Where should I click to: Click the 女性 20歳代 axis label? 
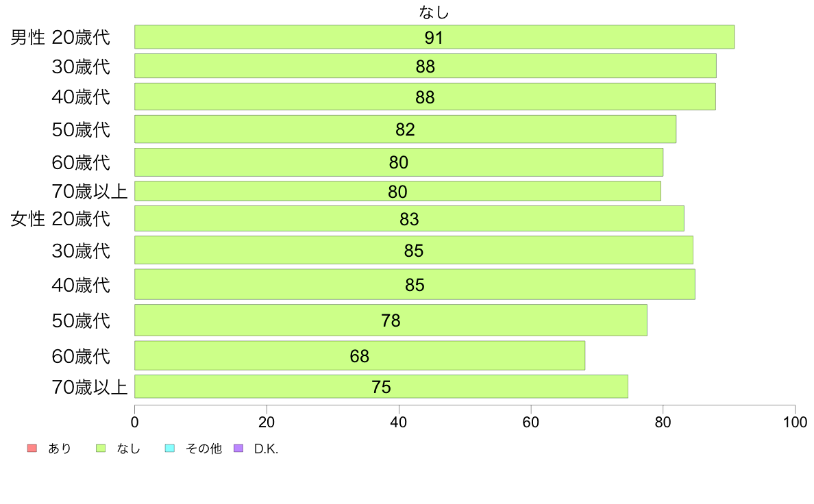[60, 219]
